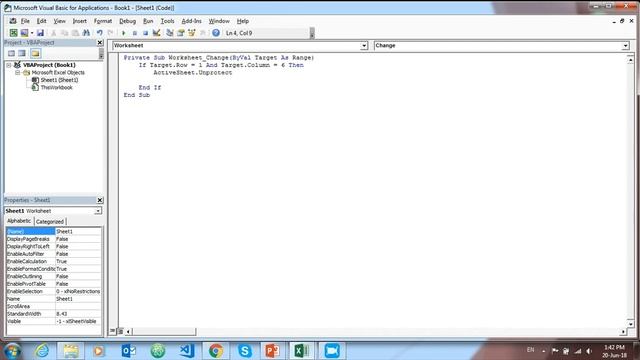Open the Project Explorer toolbar icon

click(170, 33)
